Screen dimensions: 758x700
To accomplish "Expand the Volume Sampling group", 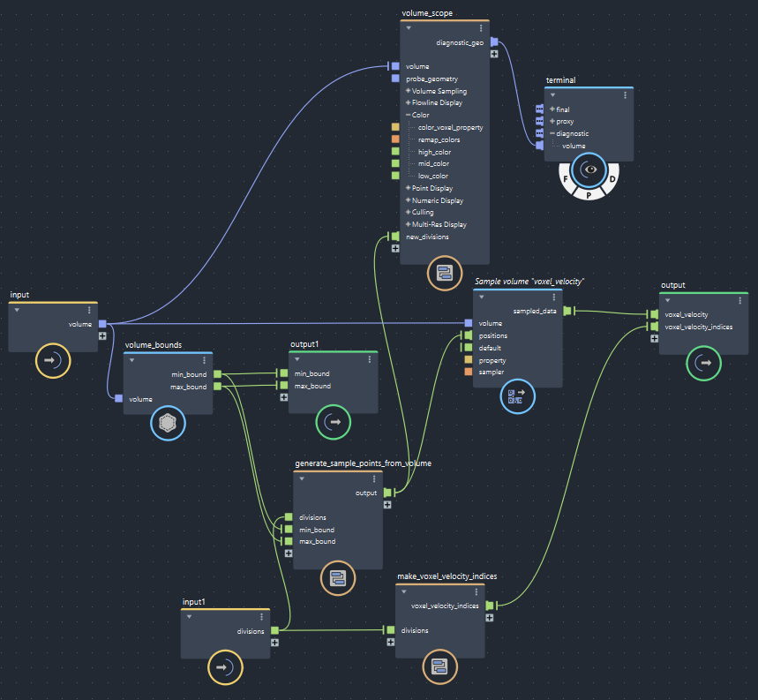I will pyautogui.click(x=409, y=91).
